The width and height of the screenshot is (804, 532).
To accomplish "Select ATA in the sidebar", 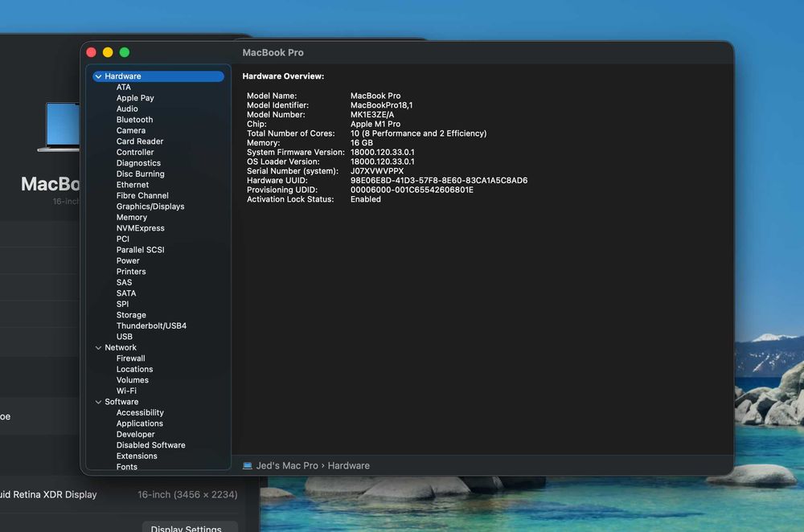I will pyautogui.click(x=124, y=87).
